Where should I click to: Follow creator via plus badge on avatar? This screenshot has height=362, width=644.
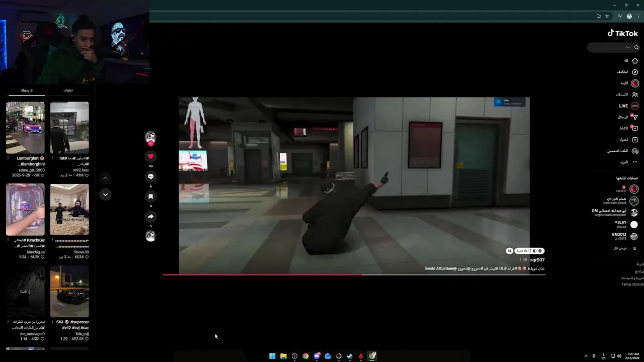click(150, 143)
